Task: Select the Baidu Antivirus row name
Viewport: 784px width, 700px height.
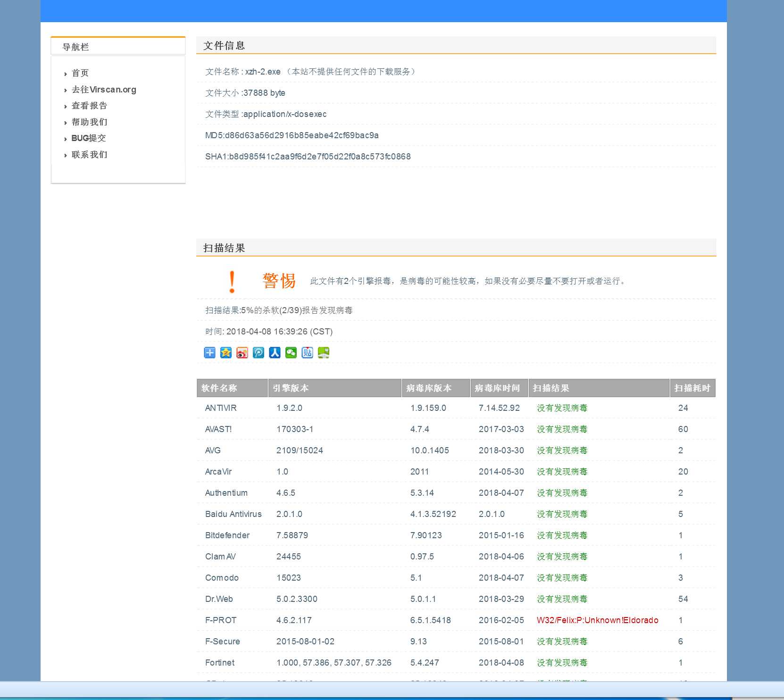Action: tap(234, 514)
